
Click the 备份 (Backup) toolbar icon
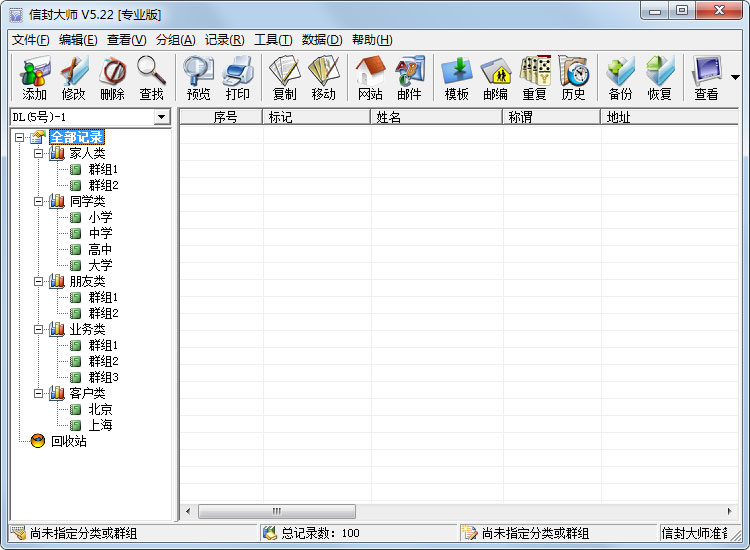[x=620, y=78]
